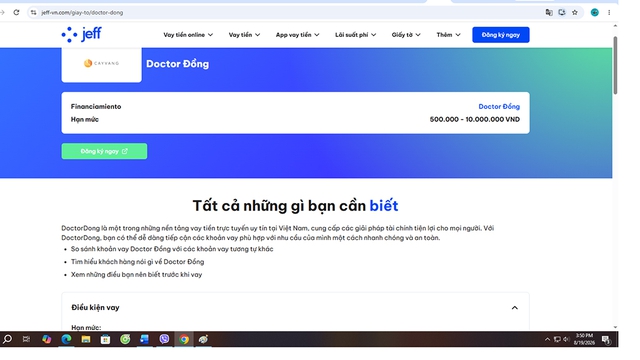Reload the page with refresh icon
Screen dimensions: 640x360
[16, 12]
